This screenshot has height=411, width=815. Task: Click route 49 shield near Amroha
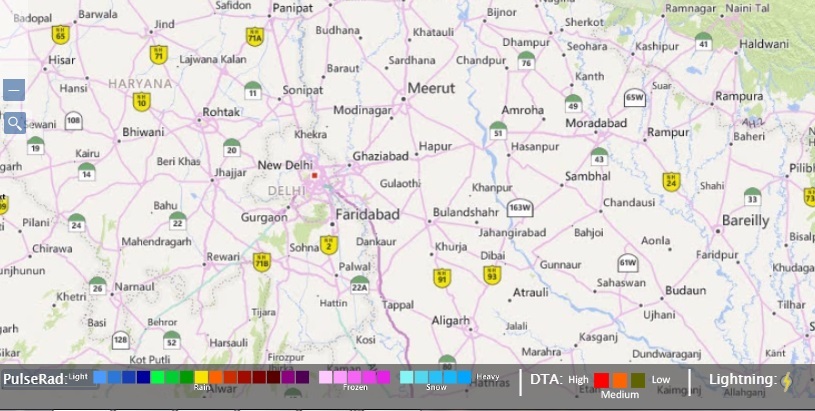(x=573, y=103)
